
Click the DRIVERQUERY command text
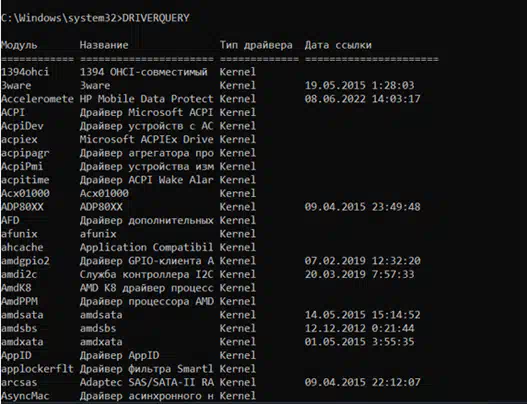(x=156, y=18)
